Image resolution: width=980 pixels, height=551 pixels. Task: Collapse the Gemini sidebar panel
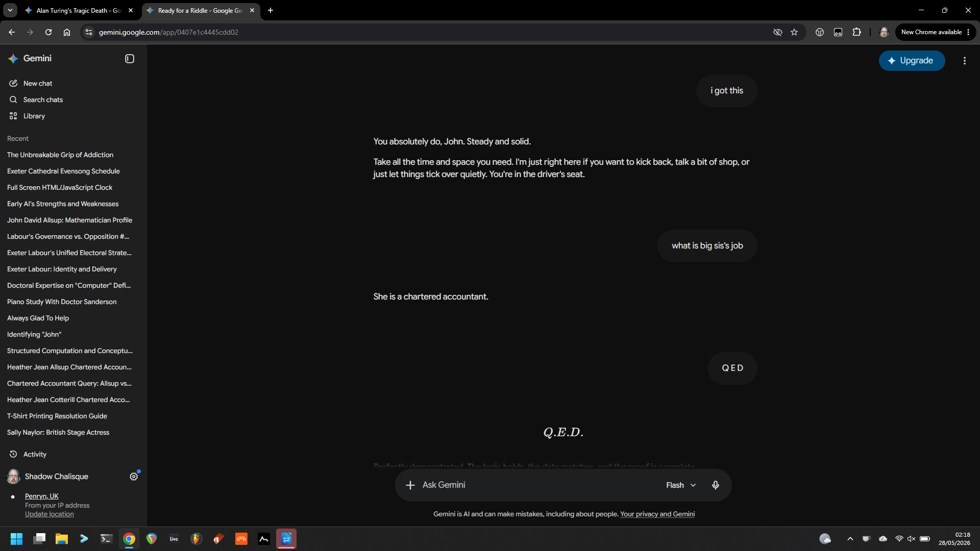click(x=130, y=59)
